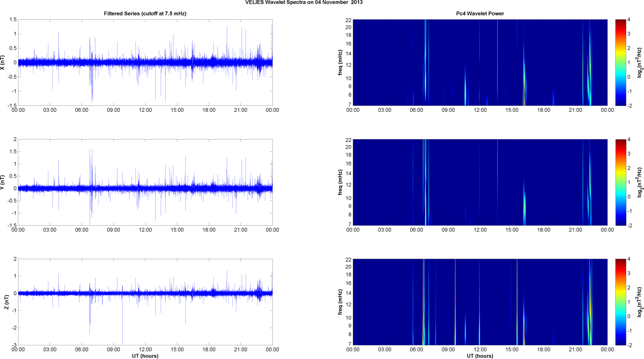Click the deepest negative spike in Z series

122,342
